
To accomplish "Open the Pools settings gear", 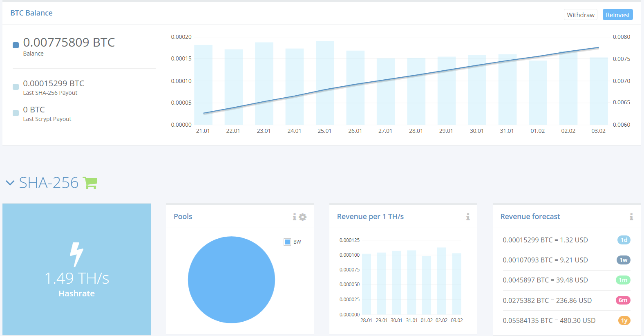I will tap(302, 217).
